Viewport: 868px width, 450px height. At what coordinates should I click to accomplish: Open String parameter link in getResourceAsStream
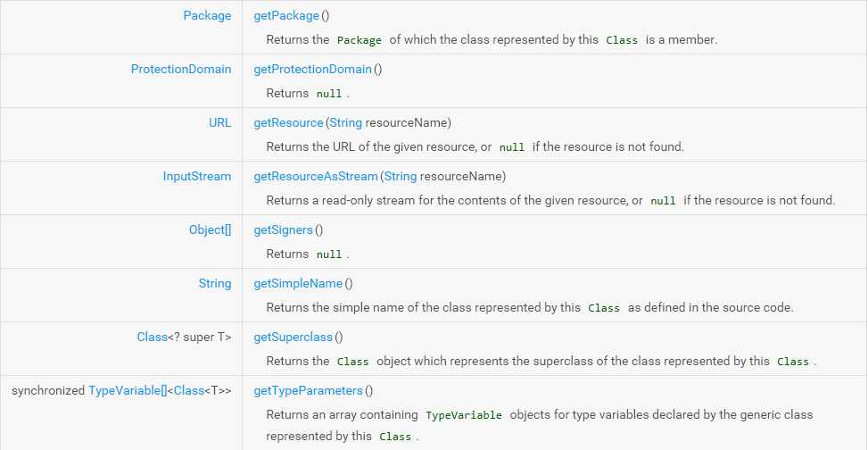(401, 176)
